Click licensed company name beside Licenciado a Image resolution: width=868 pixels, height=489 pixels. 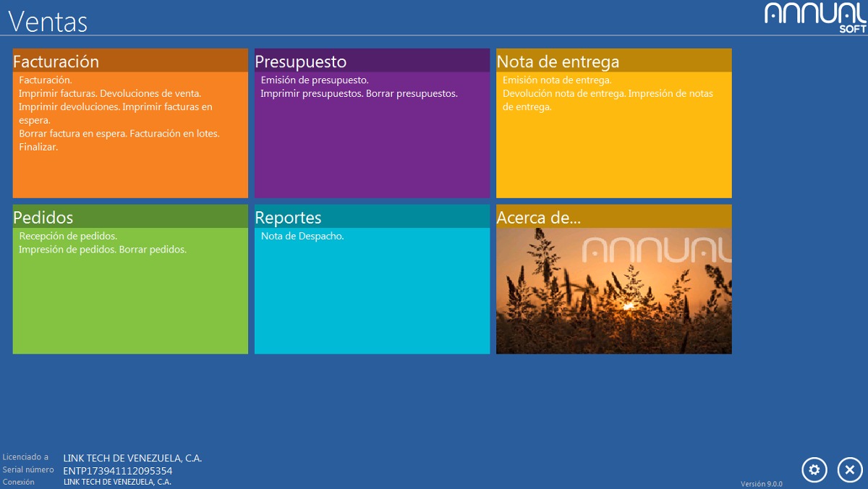(x=132, y=458)
